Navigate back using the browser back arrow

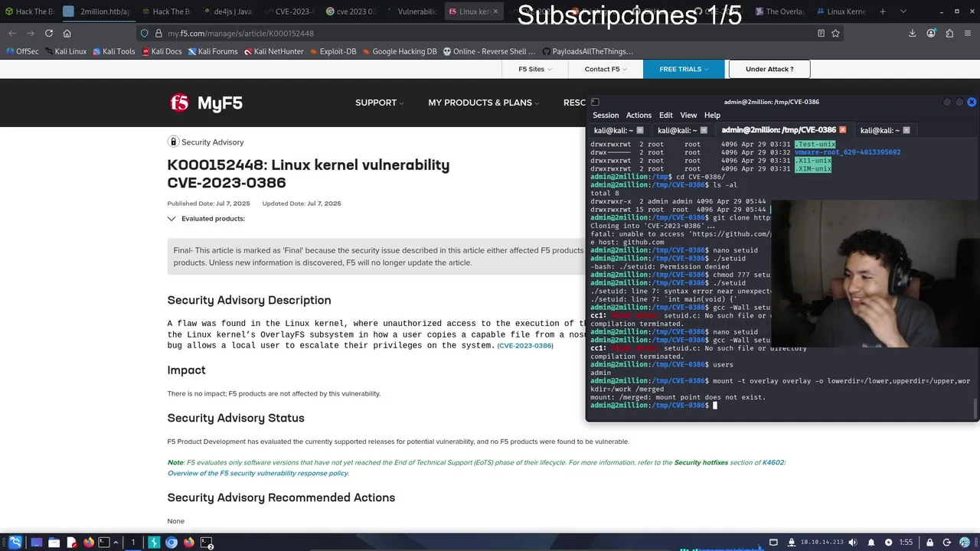(x=12, y=33)
